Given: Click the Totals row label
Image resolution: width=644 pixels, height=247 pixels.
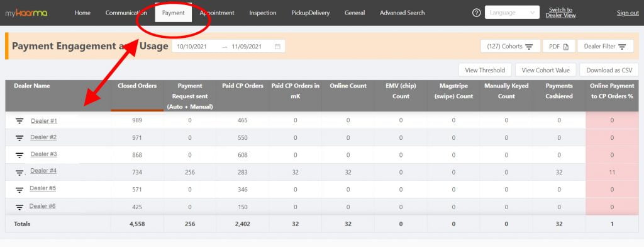Looking at the screenshot, I should pyautogui.click(x=22, y=224).
